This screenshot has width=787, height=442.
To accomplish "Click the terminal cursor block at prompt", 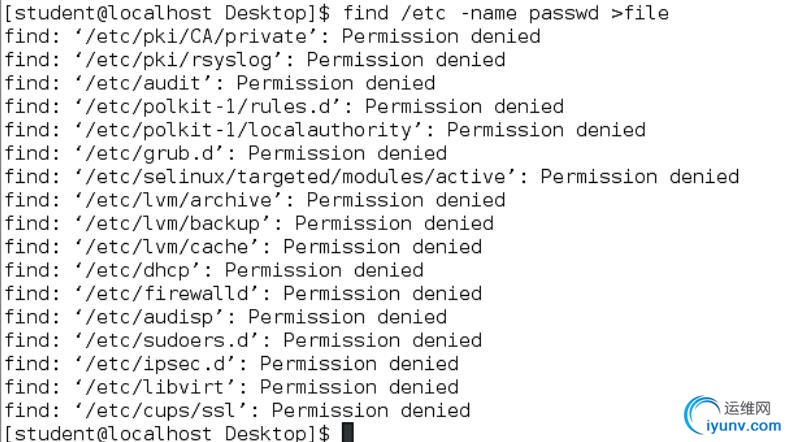I will (x=348, y=432).
